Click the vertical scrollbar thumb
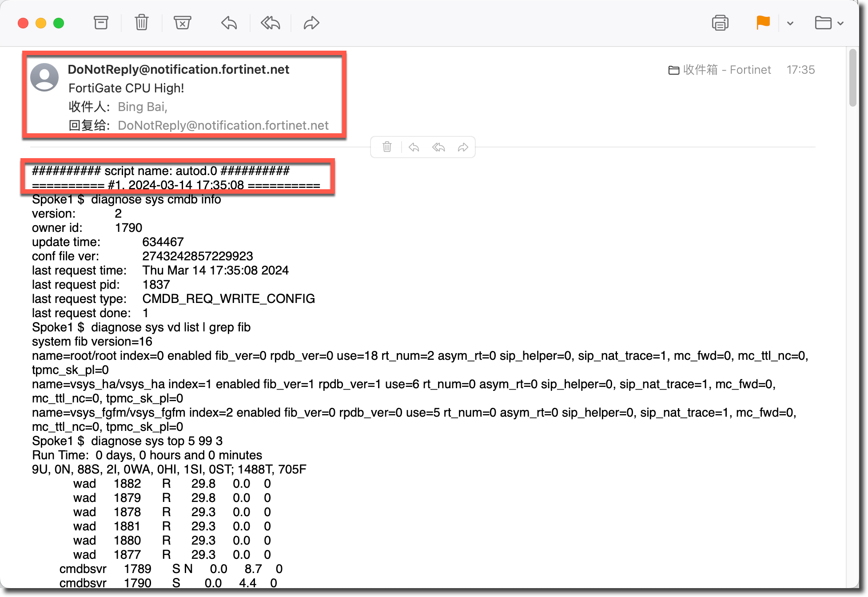 pos(852,78)
